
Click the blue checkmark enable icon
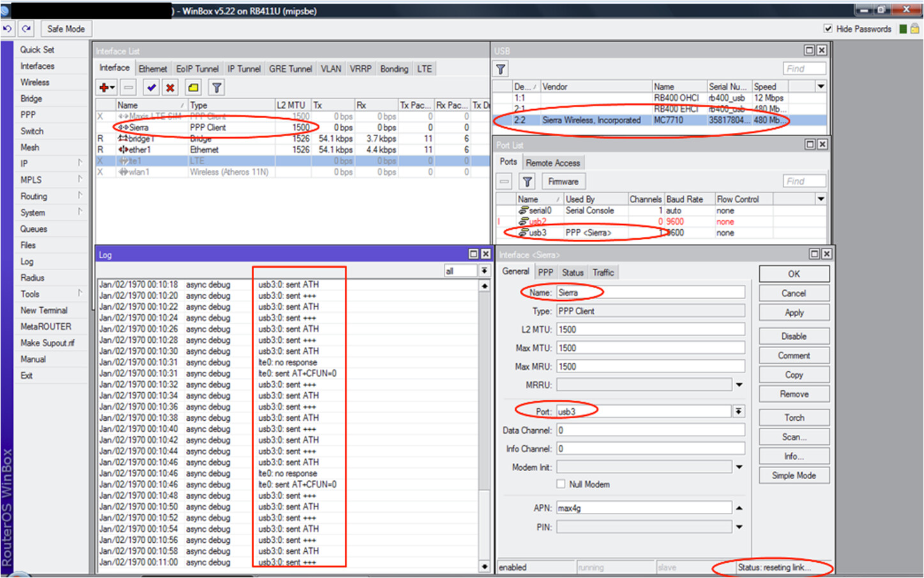tap(151, 87)
